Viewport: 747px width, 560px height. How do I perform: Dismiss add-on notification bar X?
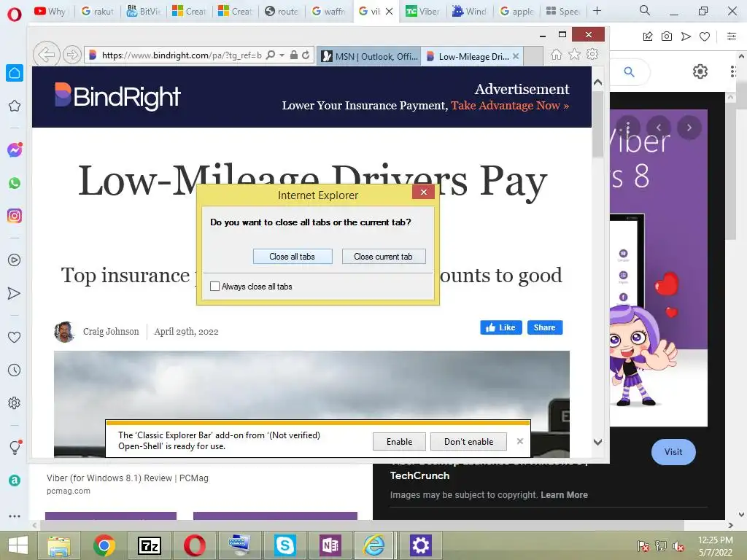pos(519,441)
